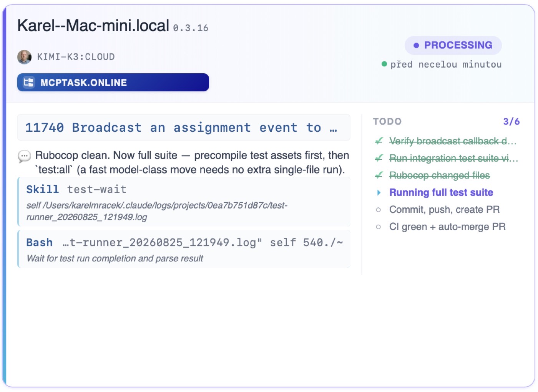Screen dimensions: 538x392
Task: Select the Skill test-wait tool call card
Action: [184, 202]
